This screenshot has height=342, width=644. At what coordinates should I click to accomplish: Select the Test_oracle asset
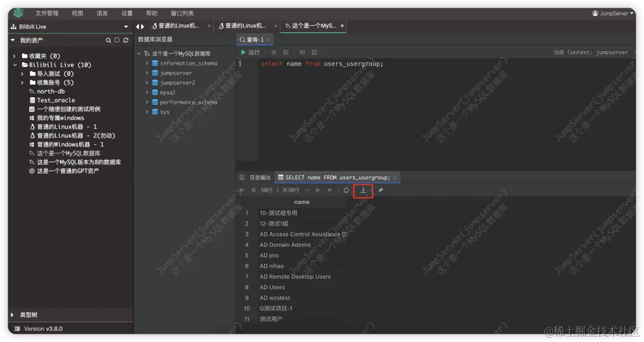pos(56,100)
